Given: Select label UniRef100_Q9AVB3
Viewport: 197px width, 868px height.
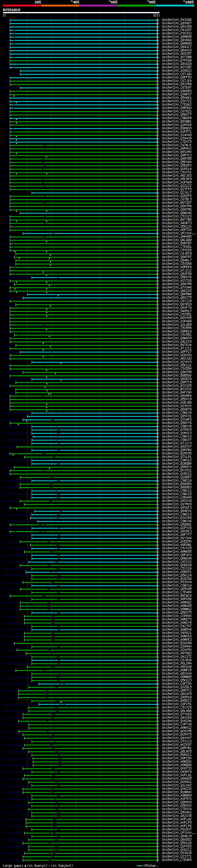Looking at the screenshot, I should tap(177, 91).
